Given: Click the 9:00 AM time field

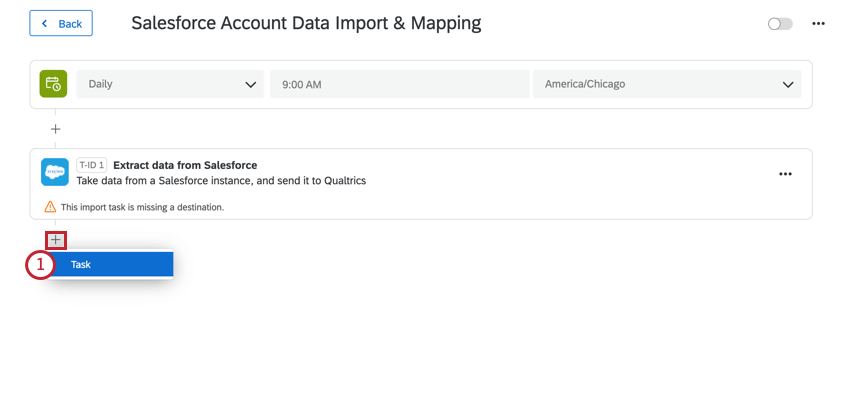Looking at the screenshot, I should pos(400,84).
